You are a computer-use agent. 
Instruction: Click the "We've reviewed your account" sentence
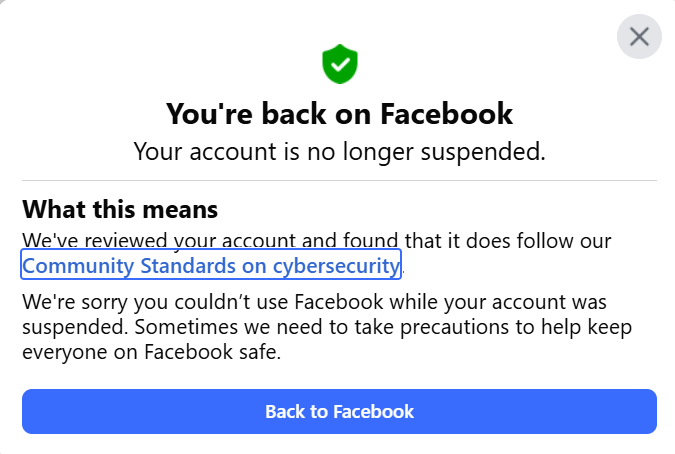tap(317, 241)
